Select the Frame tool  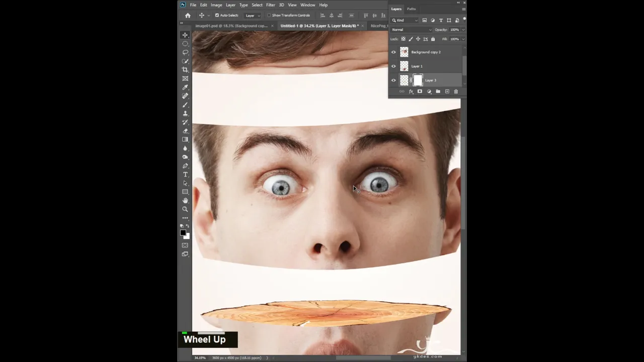(x=185, y=78)
